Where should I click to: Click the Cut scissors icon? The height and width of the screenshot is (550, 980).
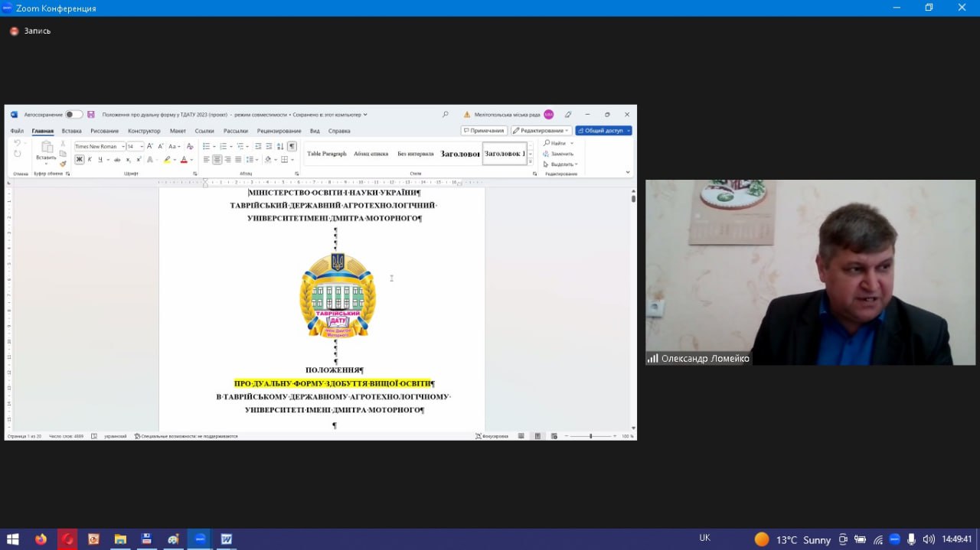(63, 143)
